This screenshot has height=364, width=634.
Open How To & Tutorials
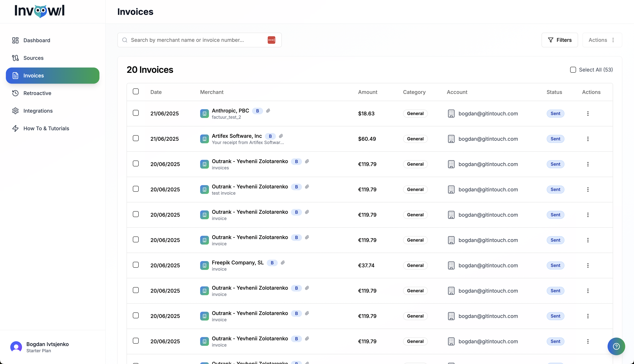[x=52, y=128]
